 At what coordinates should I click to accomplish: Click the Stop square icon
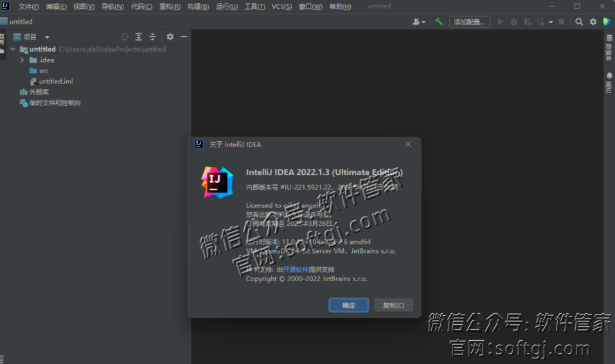pos(562,22)
